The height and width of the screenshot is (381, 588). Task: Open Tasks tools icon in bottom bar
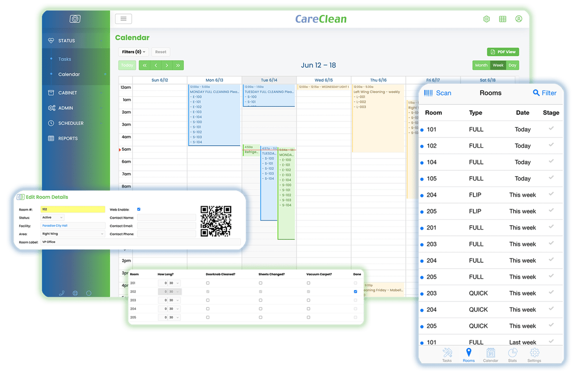click(447, 353)
